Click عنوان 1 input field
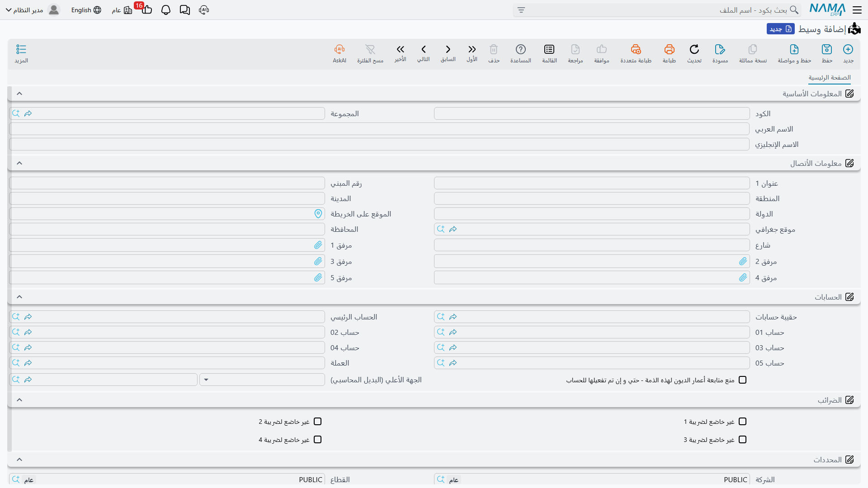Image resolution: width=868 pixels, height=488 pixels. point(592,183)
